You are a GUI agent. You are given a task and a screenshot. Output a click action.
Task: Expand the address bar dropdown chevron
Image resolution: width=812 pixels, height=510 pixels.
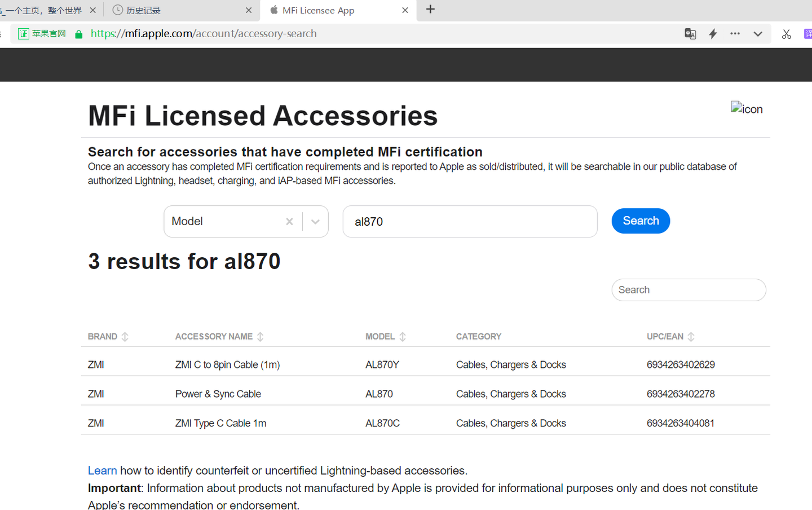[x=758, y=34]
